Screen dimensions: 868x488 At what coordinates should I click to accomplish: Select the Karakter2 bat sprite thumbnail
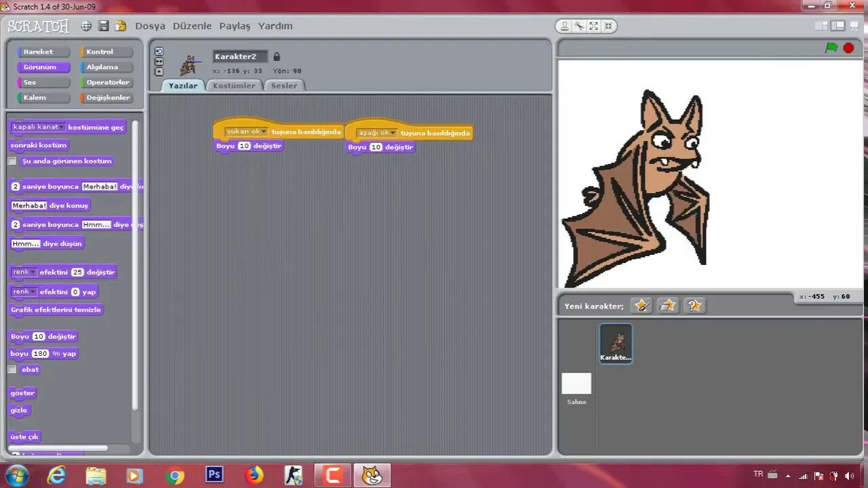[616, 343]
